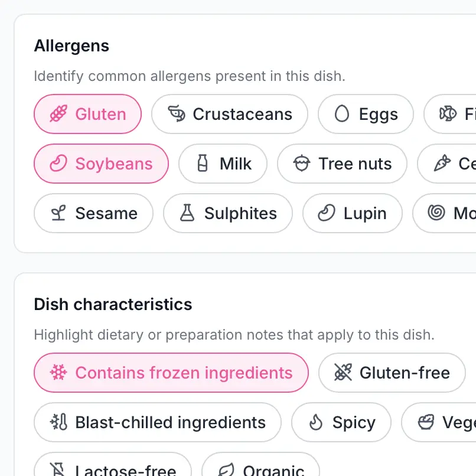Enable the Sesame allergen
This screenshot has width=476, height=476.
click(x=93, y=213)
